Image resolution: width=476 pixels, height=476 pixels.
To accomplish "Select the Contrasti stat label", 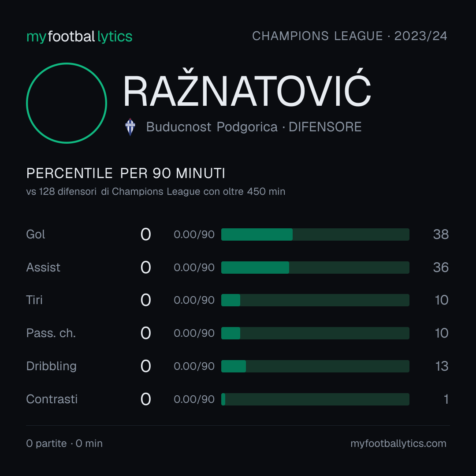I will pyautogui.click(x=52, y=399).
